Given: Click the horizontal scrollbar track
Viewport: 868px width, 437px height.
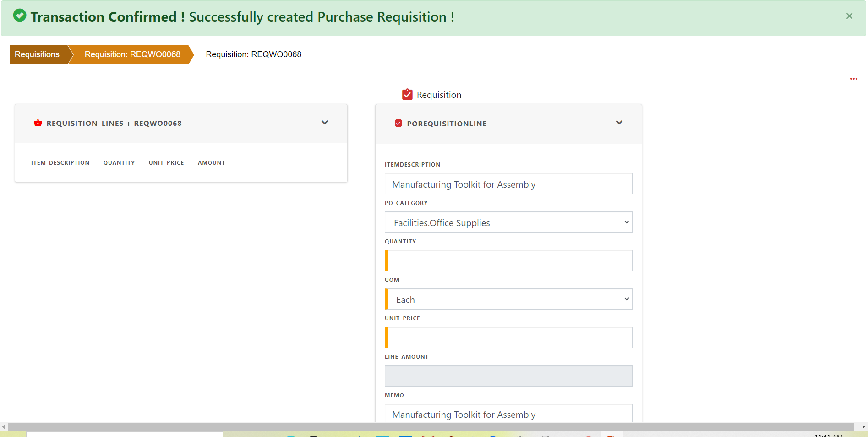Looking at the screenshot, I should pos(431,426).
